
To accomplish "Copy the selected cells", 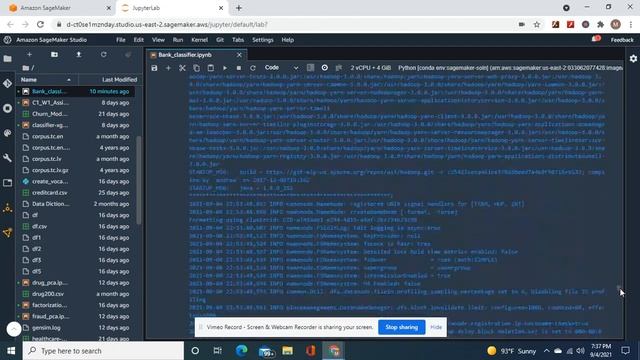I will 196,68.
